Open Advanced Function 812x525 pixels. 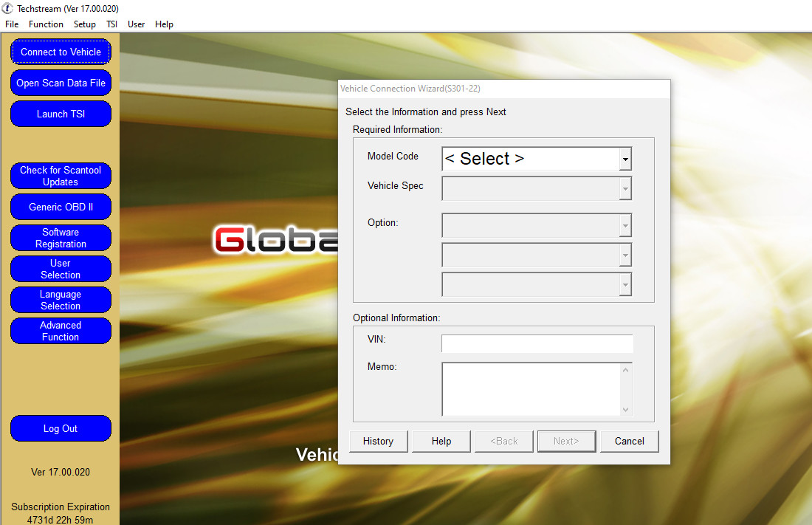(61, 331)
